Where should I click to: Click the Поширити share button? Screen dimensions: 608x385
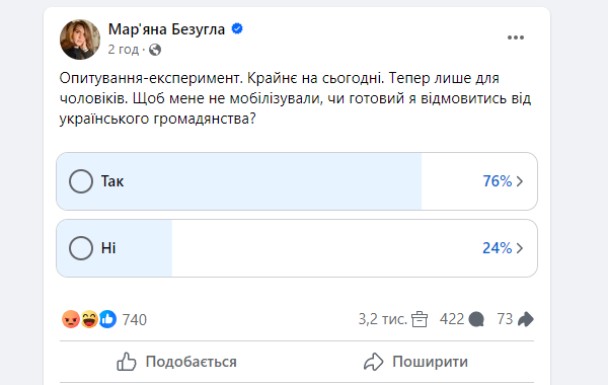coord(416,362)
